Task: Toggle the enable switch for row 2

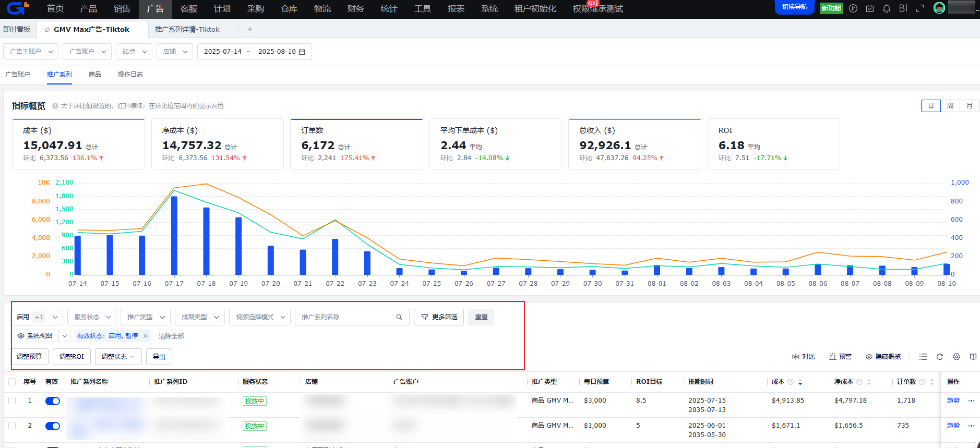Action: tap(52, 426)
